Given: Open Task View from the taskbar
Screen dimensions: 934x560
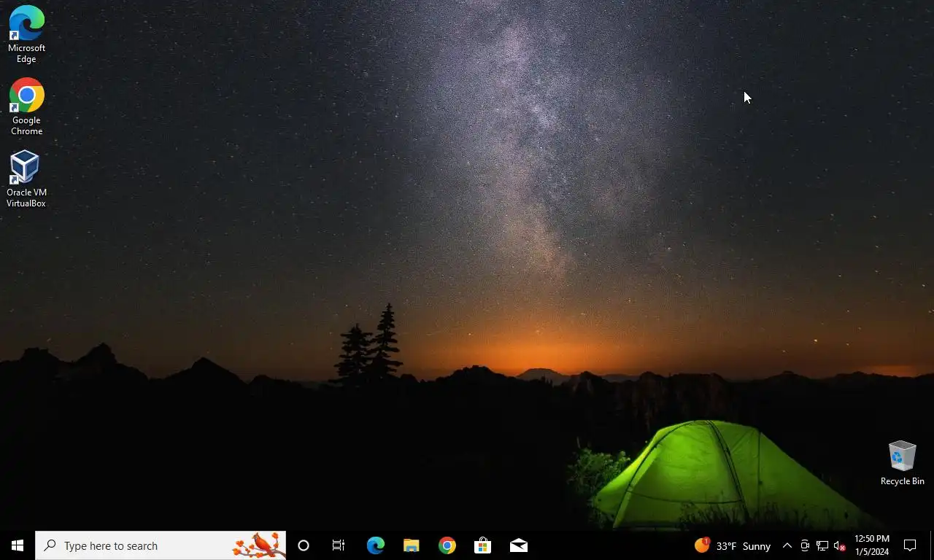Looking at the screenshot, I should [x=339, y=545].
